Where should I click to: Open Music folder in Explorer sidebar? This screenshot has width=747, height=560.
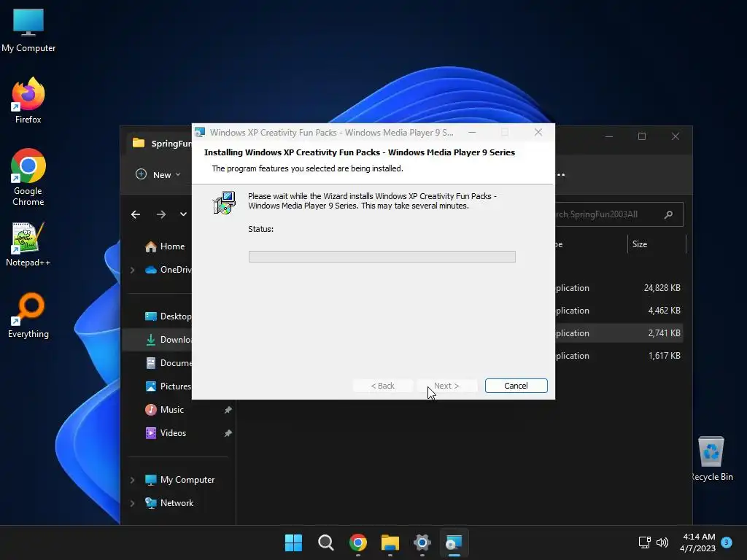click(x=164, y=410)
